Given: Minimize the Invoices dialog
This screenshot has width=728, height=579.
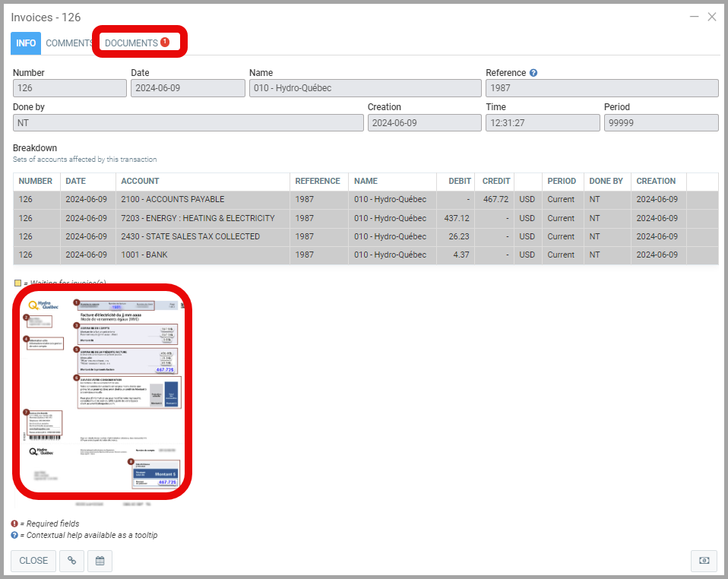Looking at the screenshot, I should (x=694, y=17).
